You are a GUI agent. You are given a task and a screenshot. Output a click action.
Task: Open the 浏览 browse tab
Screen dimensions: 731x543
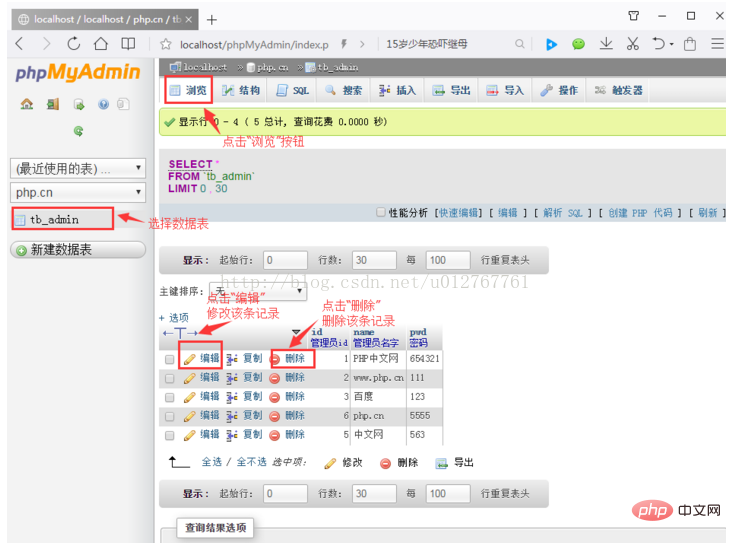[x=189, y=90]
